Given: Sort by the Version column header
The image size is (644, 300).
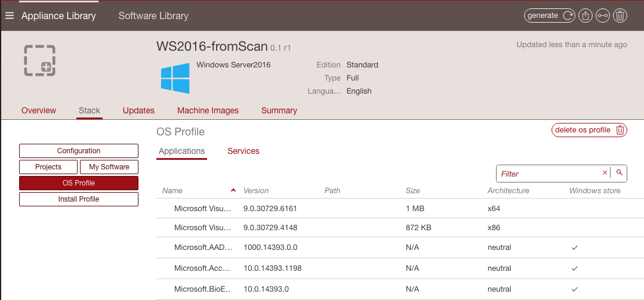Looking at the screenshot, I should (256, 190).
